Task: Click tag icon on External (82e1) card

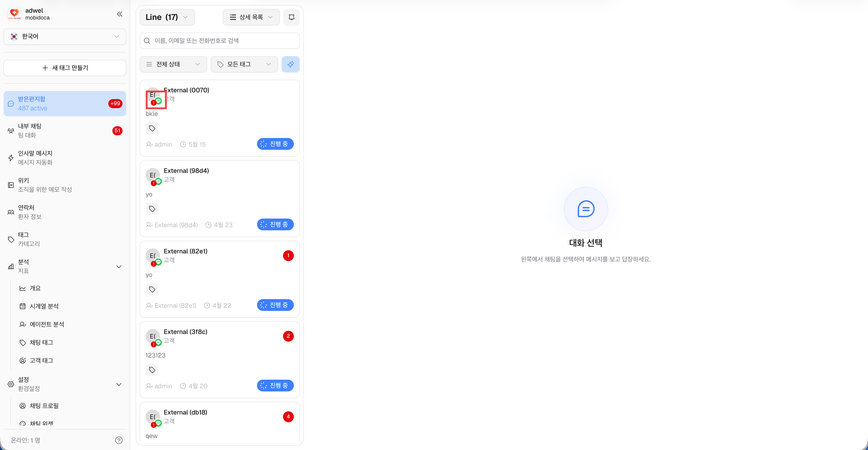Action: tap(152, 289)
